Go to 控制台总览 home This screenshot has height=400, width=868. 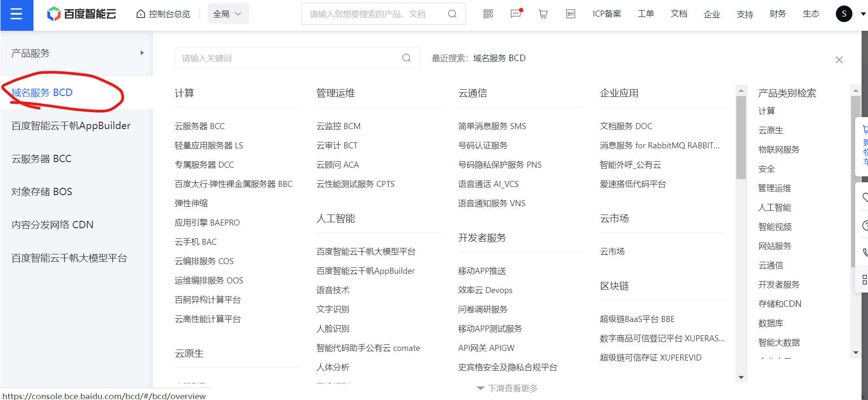click(163, 14)
